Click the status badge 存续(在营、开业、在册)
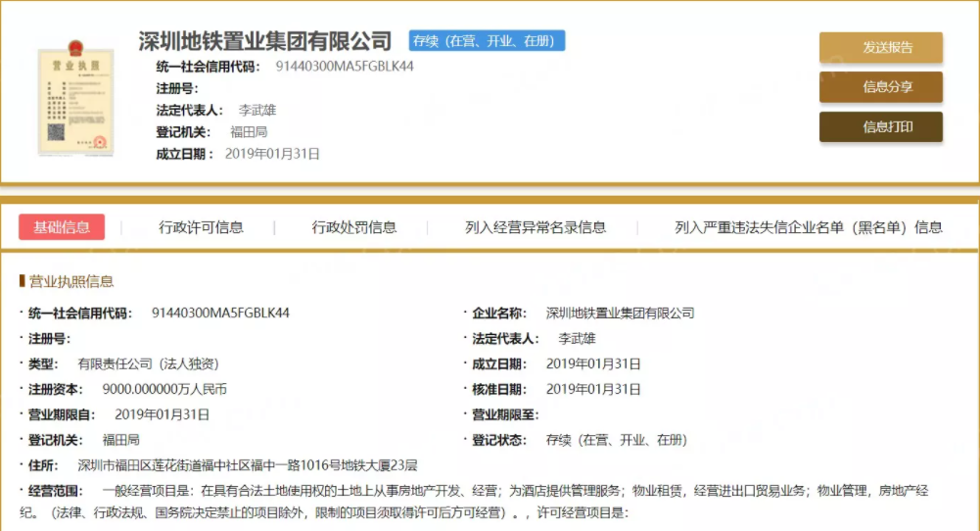Screen dimensions: 980x531 [487, 40]
